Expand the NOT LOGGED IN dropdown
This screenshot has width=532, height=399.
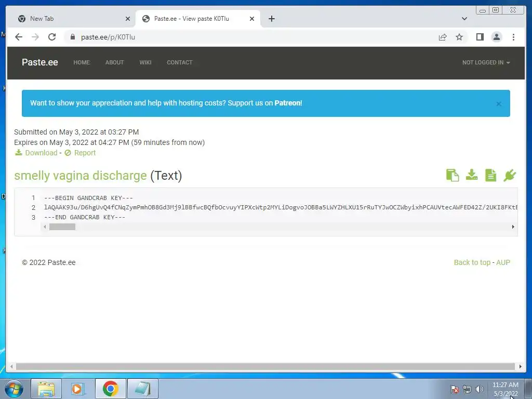pos(486,62)
